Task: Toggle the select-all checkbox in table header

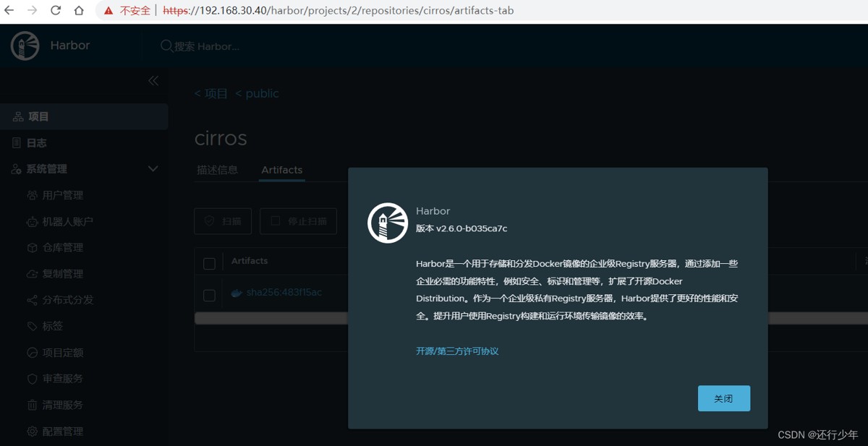Action: pos(209,264)
